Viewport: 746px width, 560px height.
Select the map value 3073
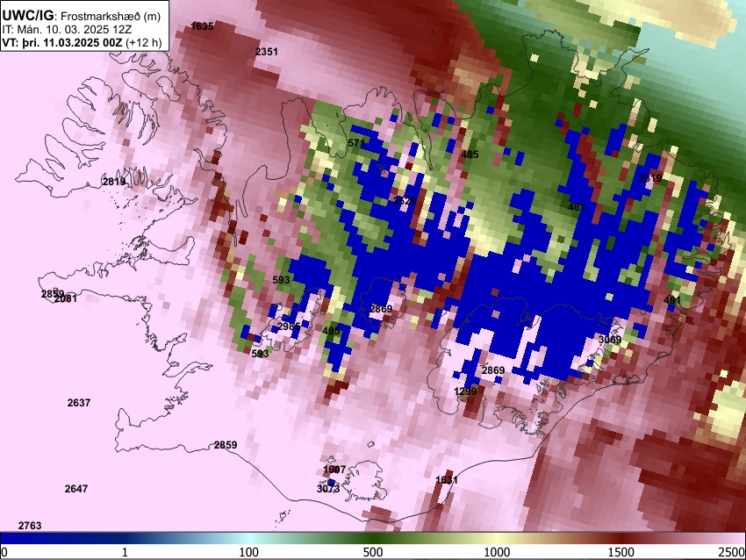pos(328,489)
